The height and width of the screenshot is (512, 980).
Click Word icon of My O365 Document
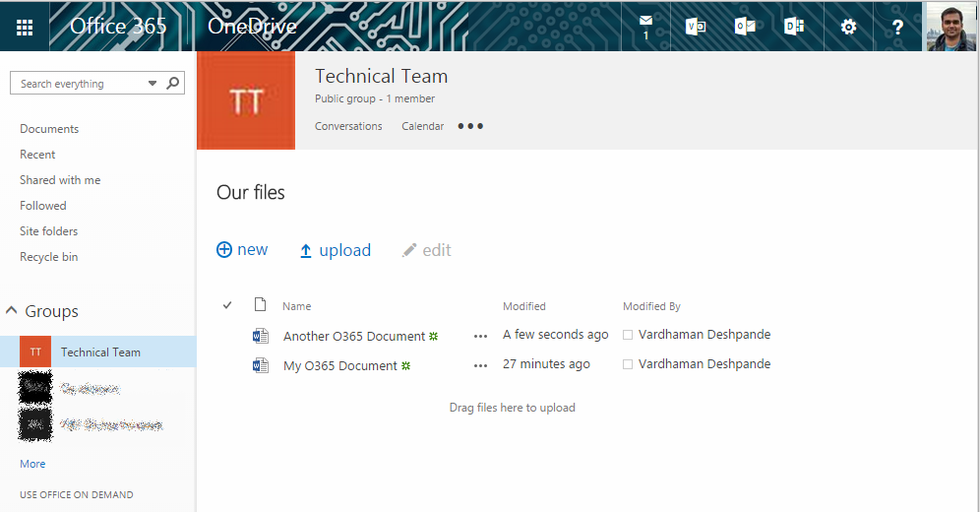261,365
